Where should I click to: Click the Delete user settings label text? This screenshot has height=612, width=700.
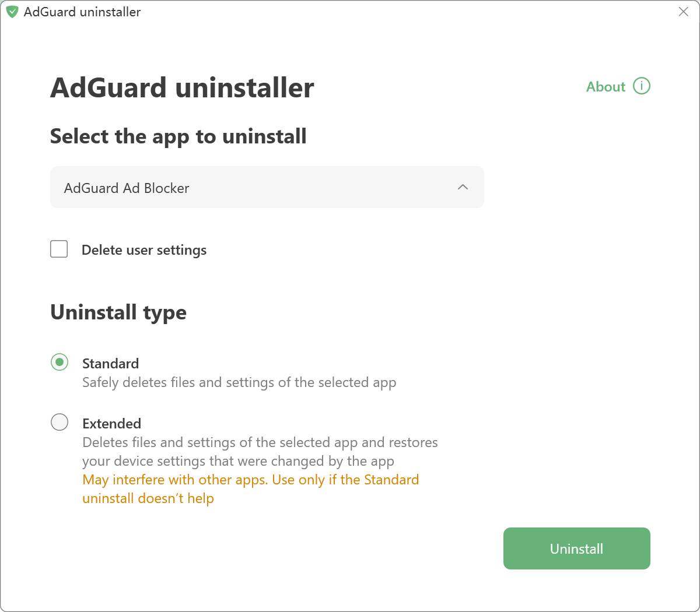tap(143, 249)
